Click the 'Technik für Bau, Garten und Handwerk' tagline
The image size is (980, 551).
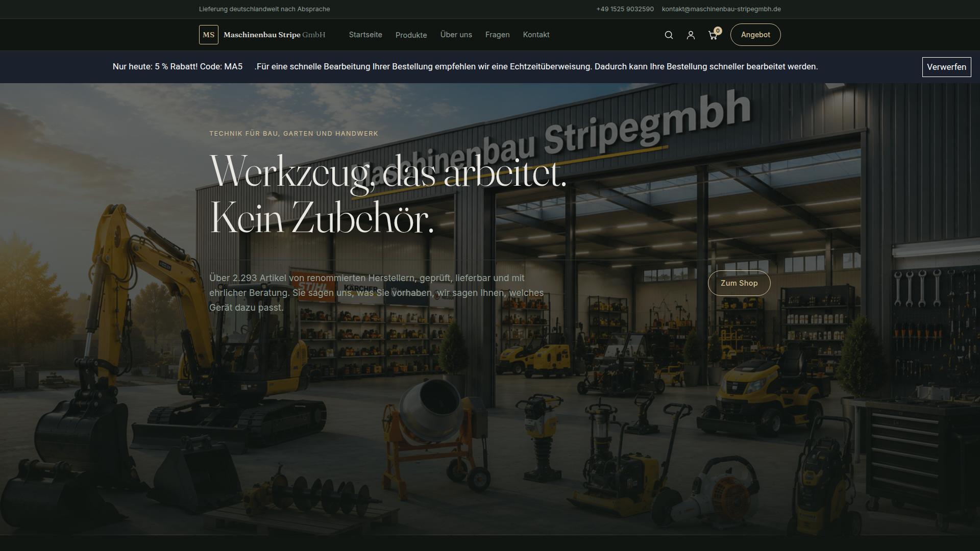(293, 134)
